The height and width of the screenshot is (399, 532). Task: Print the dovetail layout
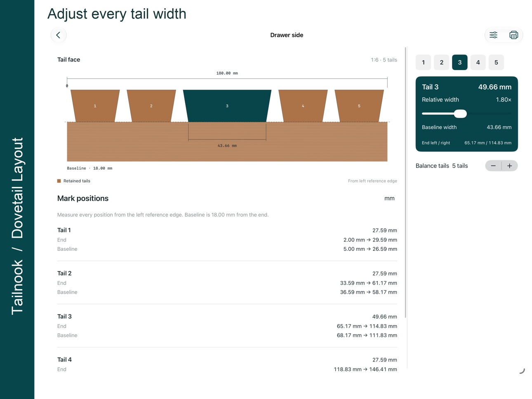(513, 35)
